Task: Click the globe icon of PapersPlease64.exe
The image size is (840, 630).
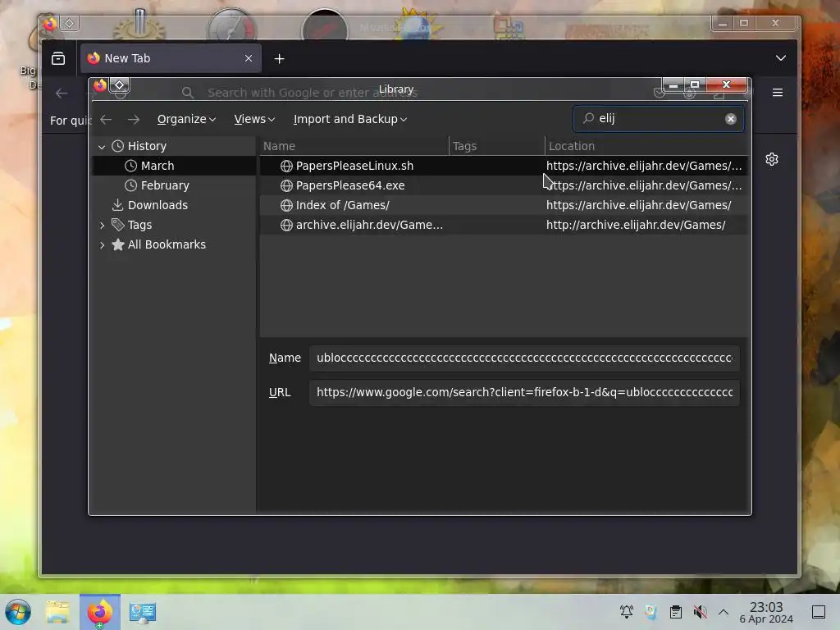Action: tap(286, 186)
